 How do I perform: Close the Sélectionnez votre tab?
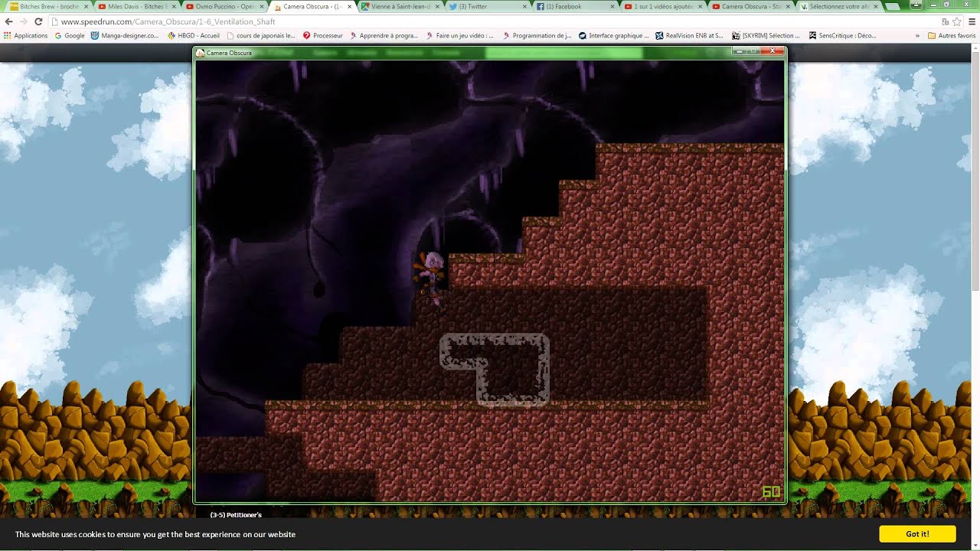[x=876, y=6]
